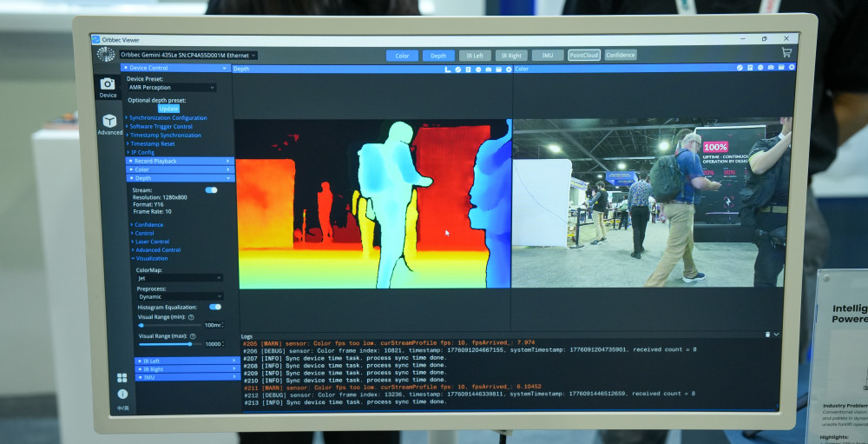Open the Device panel camera icon
Screen dimensions: 868x444
pyautogui.click(x=108, y=85)
